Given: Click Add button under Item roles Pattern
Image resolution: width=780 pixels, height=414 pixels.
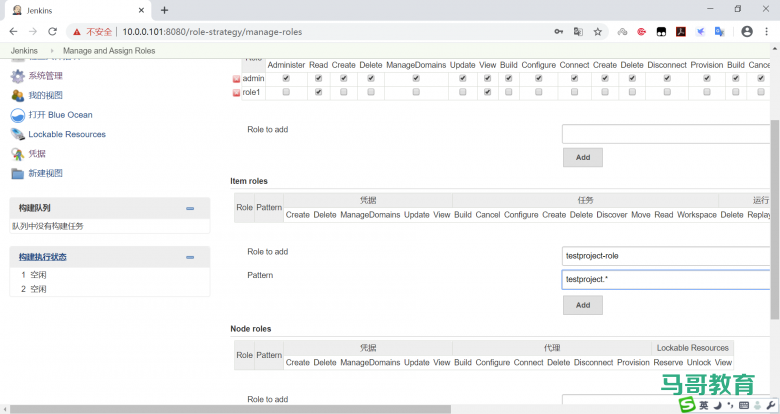Looking at the screenshot, I should (582, 305).
